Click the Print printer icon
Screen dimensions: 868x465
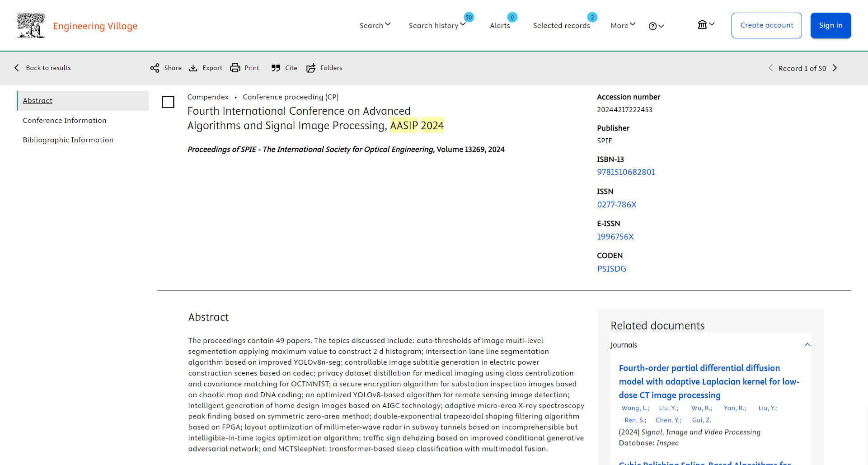(x=235, y=68)
